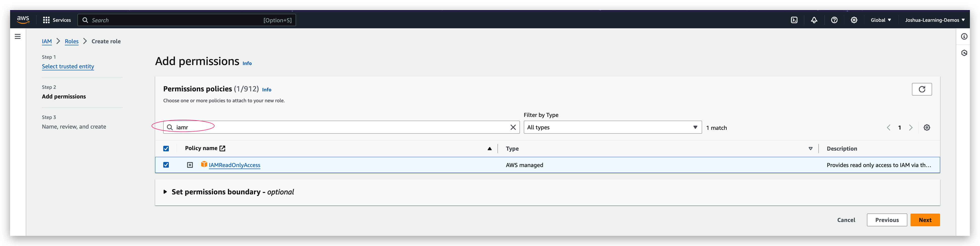This screenshot has height=246, width=980.
Task: Toggle the select-all policies checkbox
Action: point(166,149)
